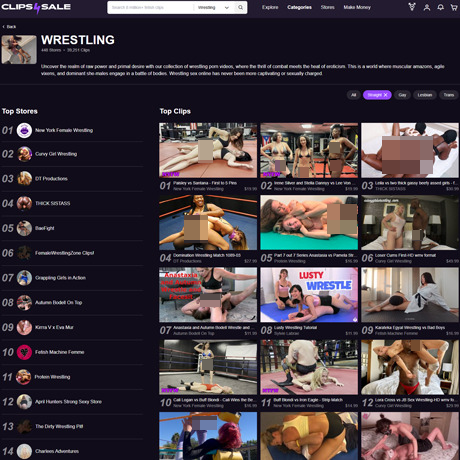Open Curvy Girl Wrestling store link

[56, 154]
